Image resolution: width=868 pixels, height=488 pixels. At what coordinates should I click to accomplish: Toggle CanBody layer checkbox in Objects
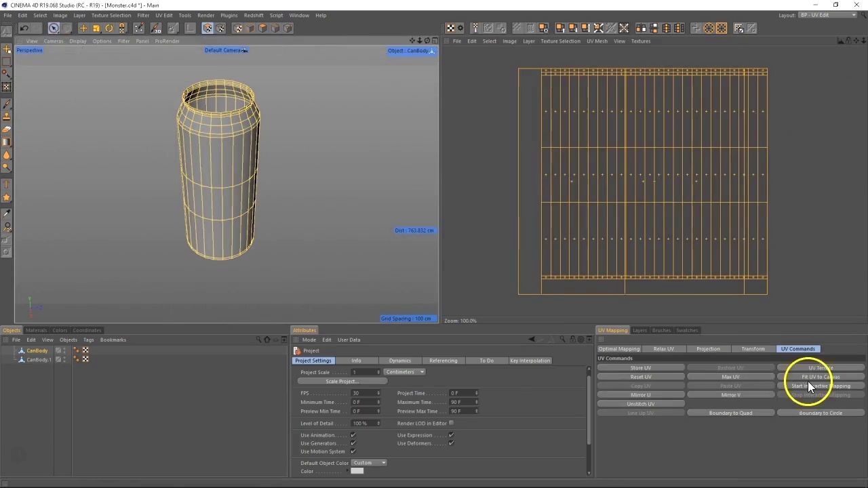tap(58, 350)
